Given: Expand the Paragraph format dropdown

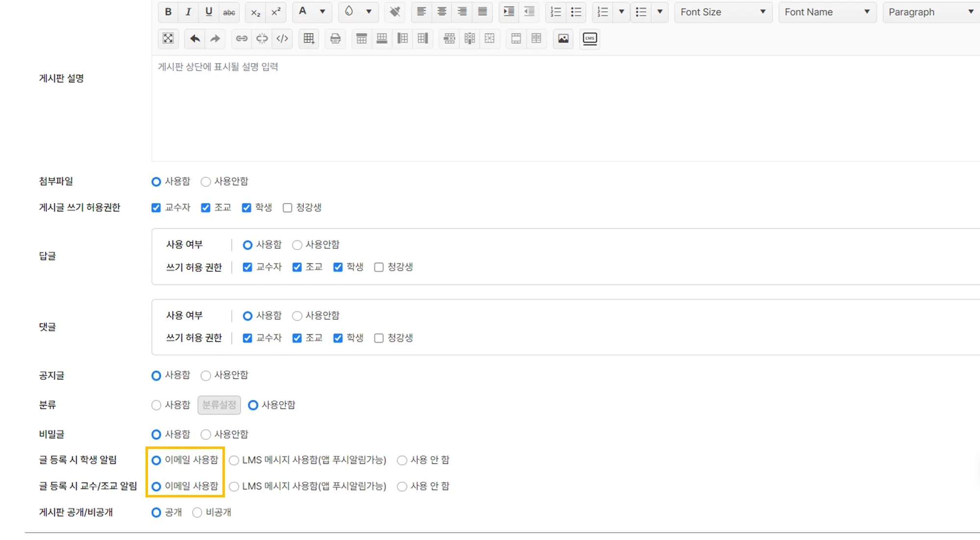Looking at the screenshot, I should coord(931,12).
